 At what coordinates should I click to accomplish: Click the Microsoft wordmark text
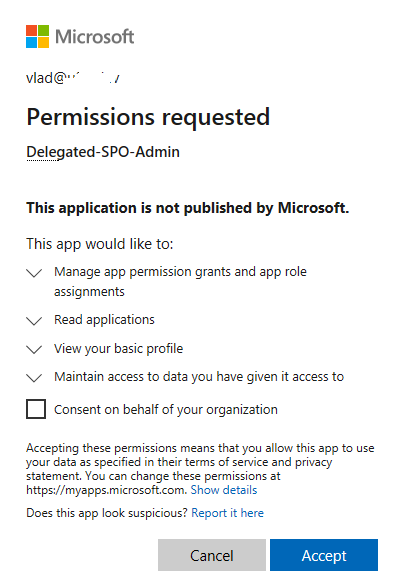click(95, 37)
